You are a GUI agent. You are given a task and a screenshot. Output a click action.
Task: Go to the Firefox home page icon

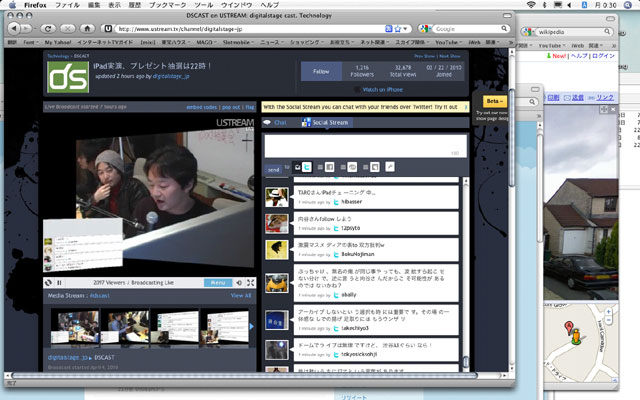click(87, 29)
